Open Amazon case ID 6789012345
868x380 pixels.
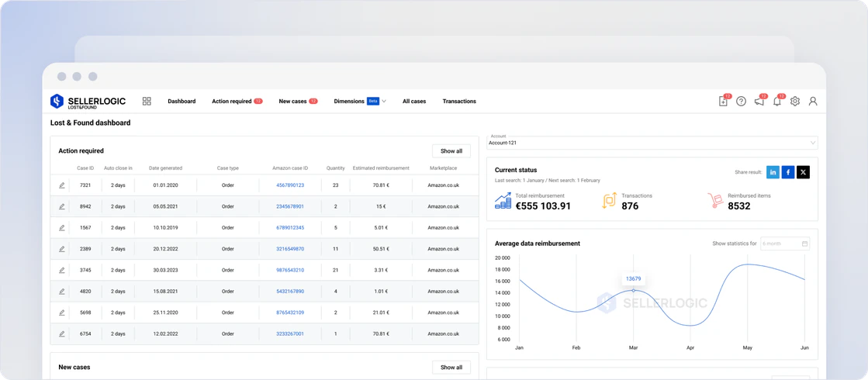click(290, 228)
